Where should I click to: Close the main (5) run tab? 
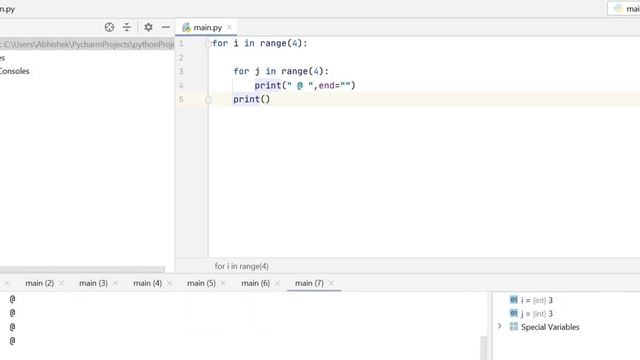[223, 283]
